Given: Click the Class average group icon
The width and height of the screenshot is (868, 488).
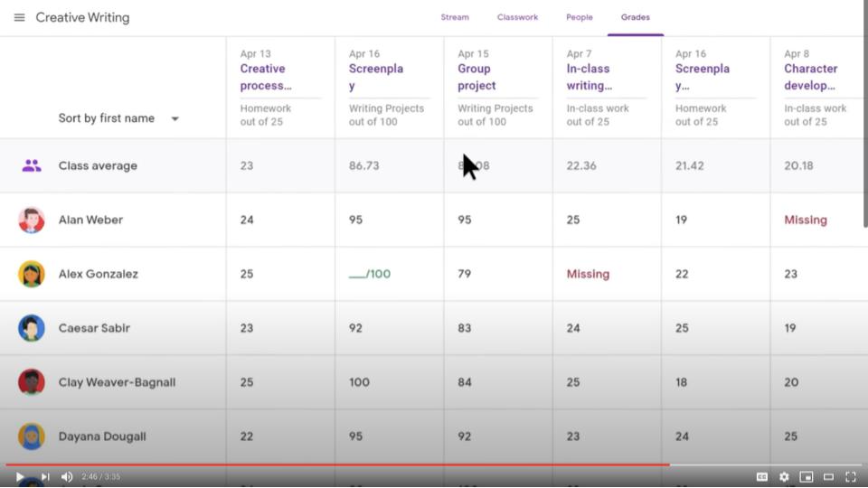Looking at the screenshot, I should tap(32, 165).
